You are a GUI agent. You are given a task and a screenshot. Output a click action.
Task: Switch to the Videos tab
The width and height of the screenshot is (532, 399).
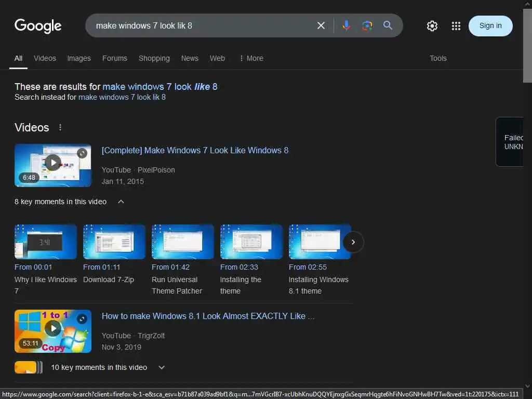(x=45, y=58)
